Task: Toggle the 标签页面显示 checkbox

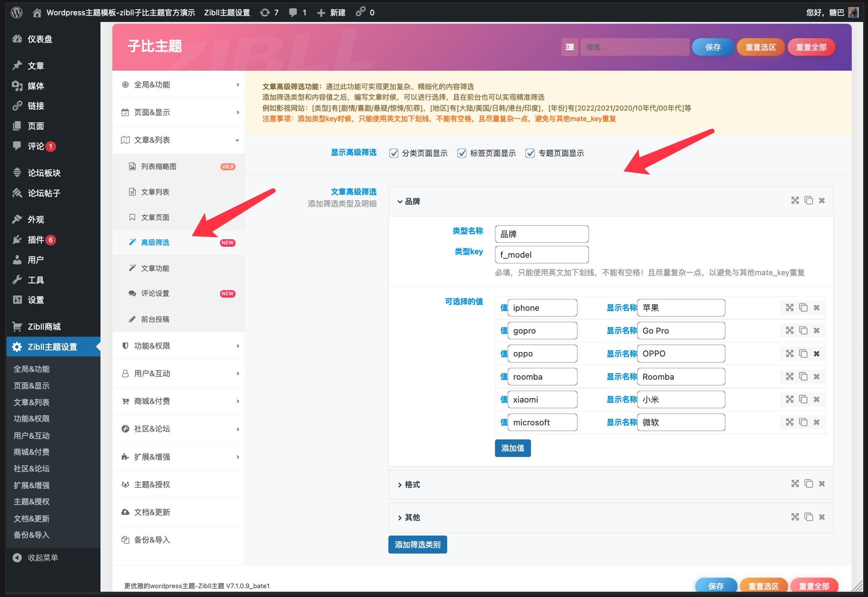Action: pos(462,153)
